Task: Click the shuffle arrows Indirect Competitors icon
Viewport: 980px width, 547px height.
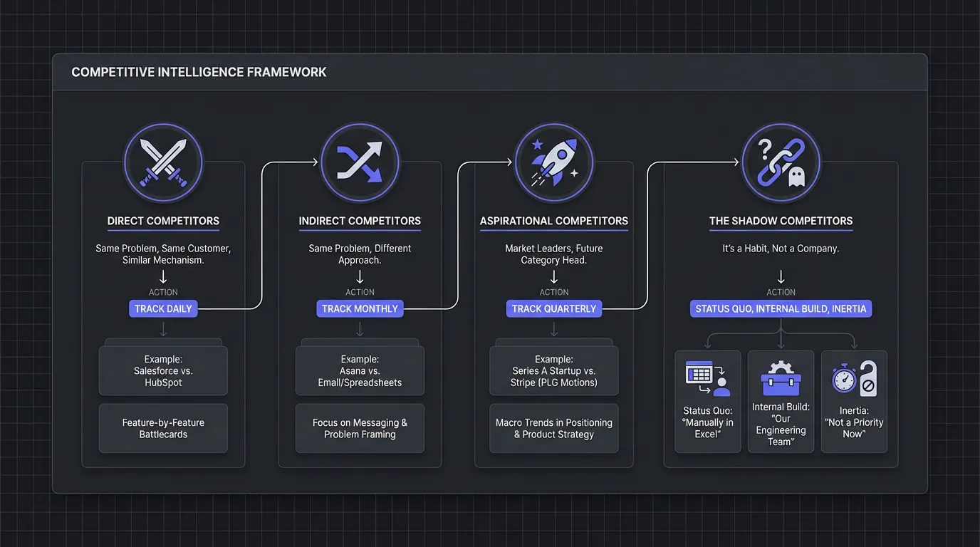Action: [360, 162]
